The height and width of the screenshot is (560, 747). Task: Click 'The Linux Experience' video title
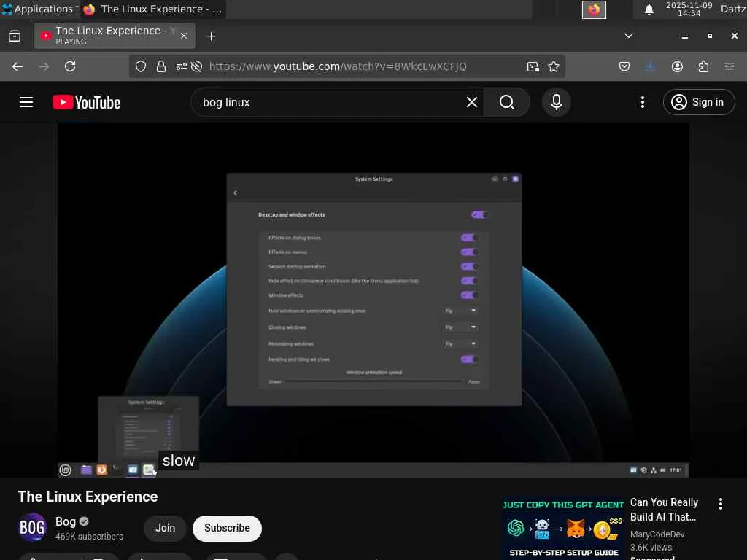(88, 497)
